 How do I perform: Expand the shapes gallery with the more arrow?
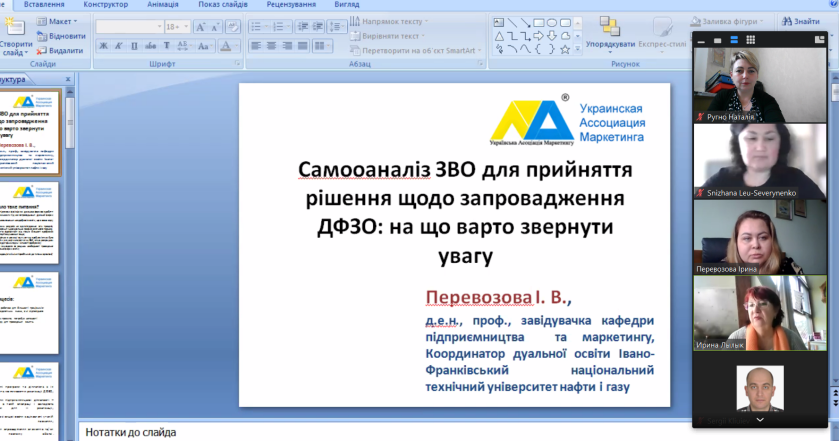[578, 48]
